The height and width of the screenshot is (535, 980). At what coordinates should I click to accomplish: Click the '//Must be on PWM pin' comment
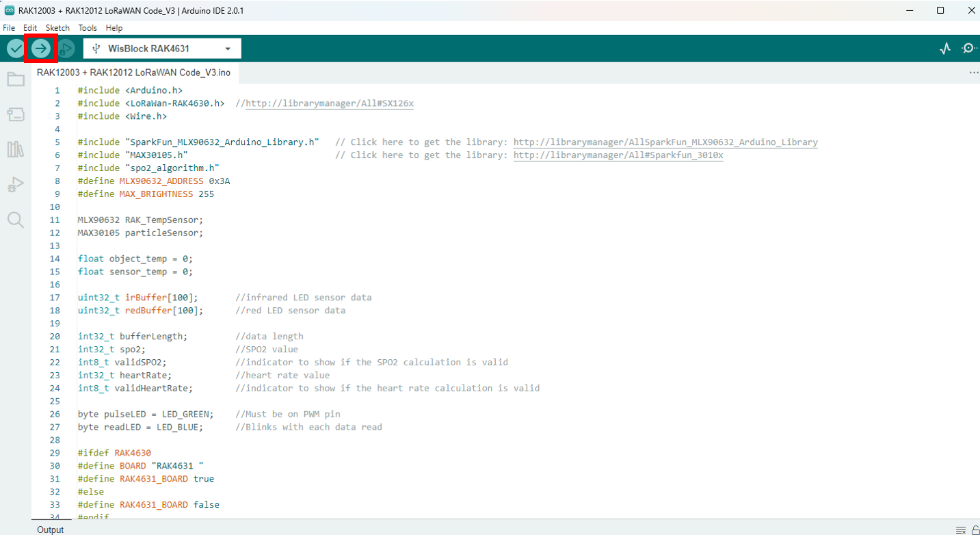click(288, 414)
